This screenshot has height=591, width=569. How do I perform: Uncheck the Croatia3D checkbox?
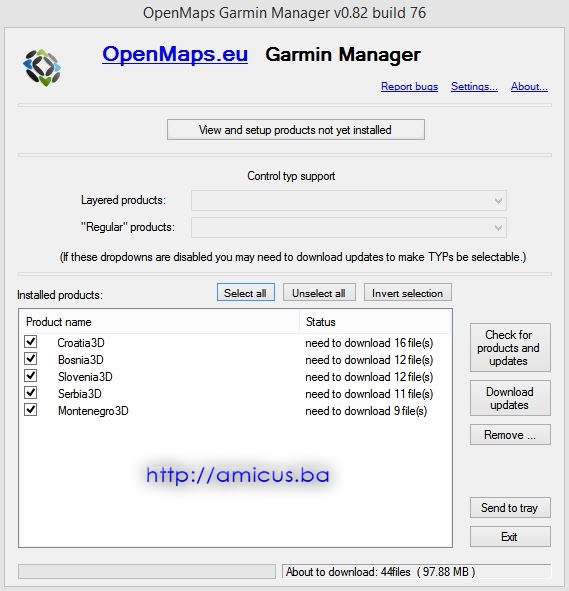tap(31, 341)
